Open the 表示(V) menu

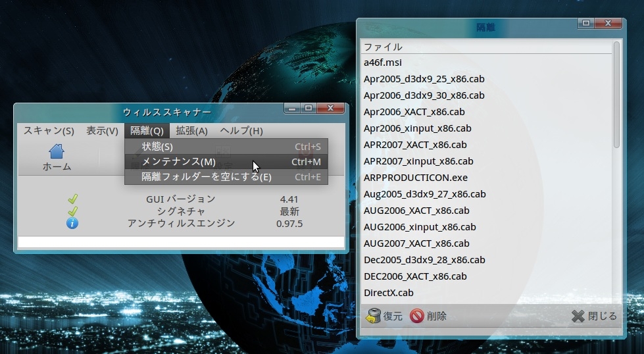click(x=102, y=131)
